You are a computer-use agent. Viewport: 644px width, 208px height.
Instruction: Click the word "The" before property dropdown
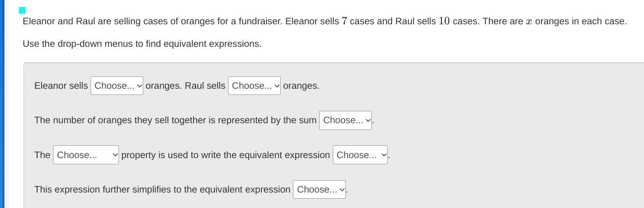click(42, 155)
